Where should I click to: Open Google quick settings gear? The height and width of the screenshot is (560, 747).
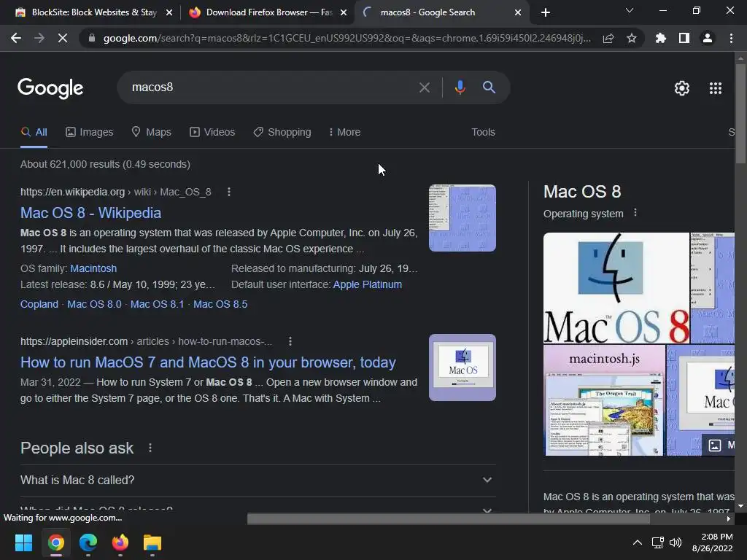tap(682, 88)
